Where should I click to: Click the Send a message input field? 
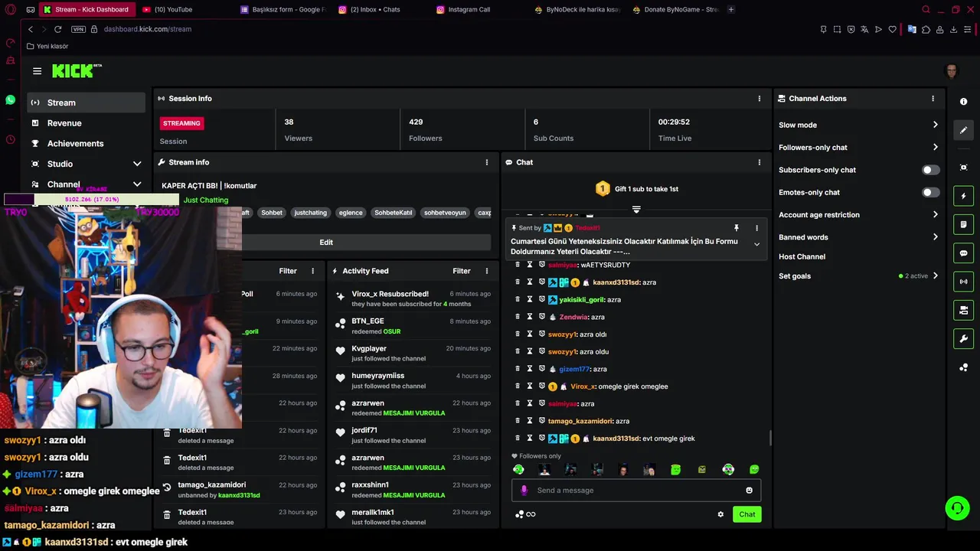pos(635,491)
